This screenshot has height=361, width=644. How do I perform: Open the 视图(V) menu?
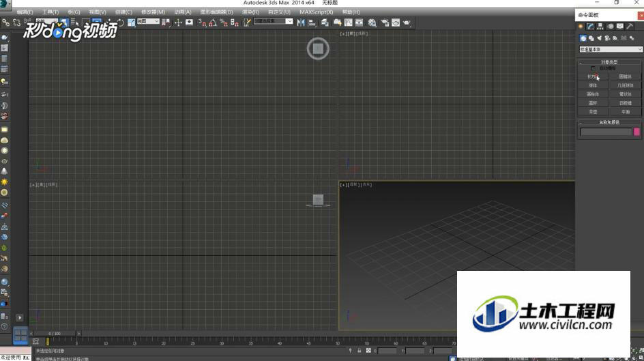coord(98,12)
